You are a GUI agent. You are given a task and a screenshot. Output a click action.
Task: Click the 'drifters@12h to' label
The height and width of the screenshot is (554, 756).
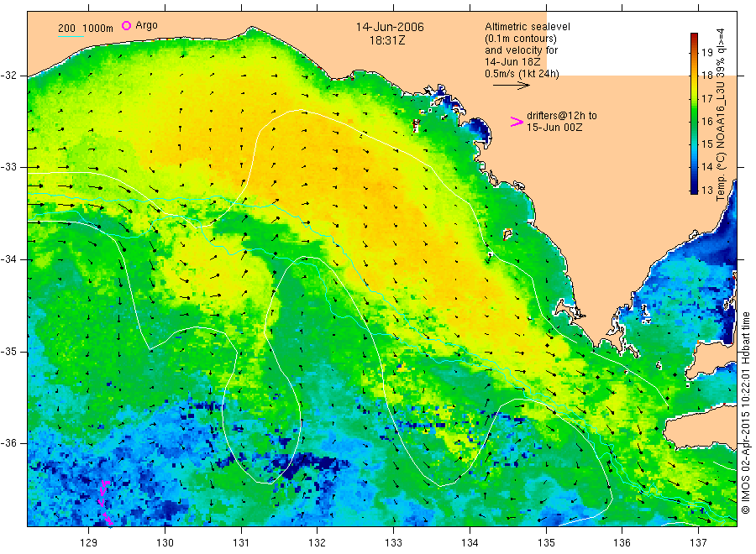pos(561,116)
